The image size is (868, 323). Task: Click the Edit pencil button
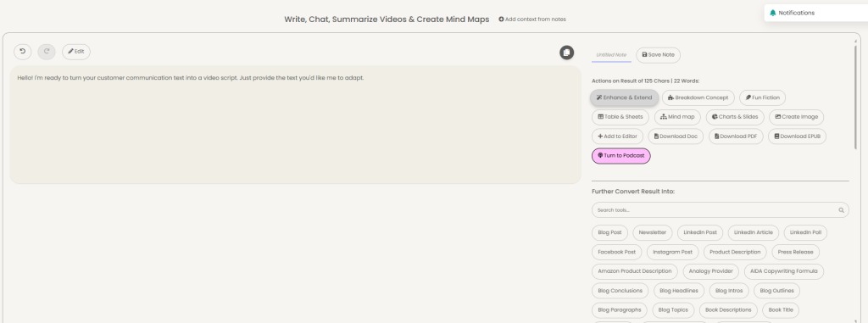point(76,52)
